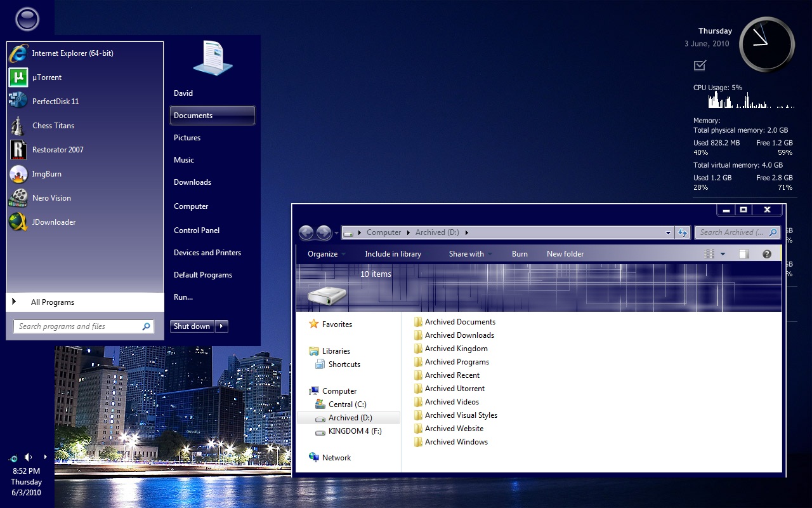Launch µTorrent from the Start menu

[85, 77]
